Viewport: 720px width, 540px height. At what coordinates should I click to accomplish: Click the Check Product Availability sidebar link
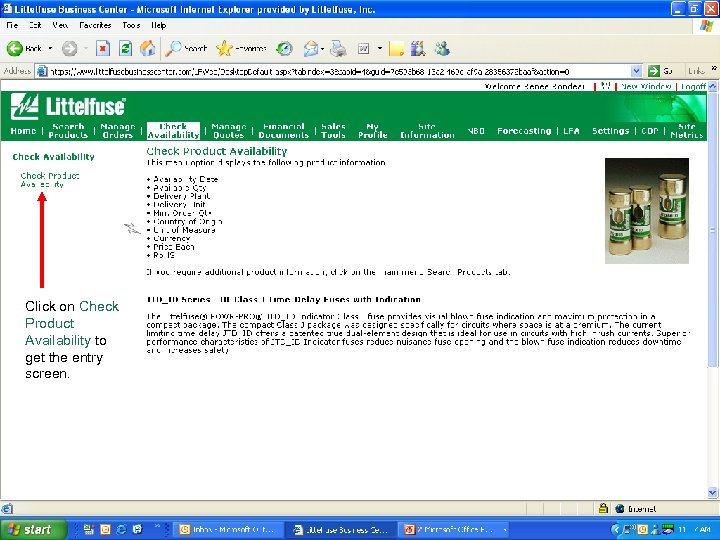pos(50,180)
